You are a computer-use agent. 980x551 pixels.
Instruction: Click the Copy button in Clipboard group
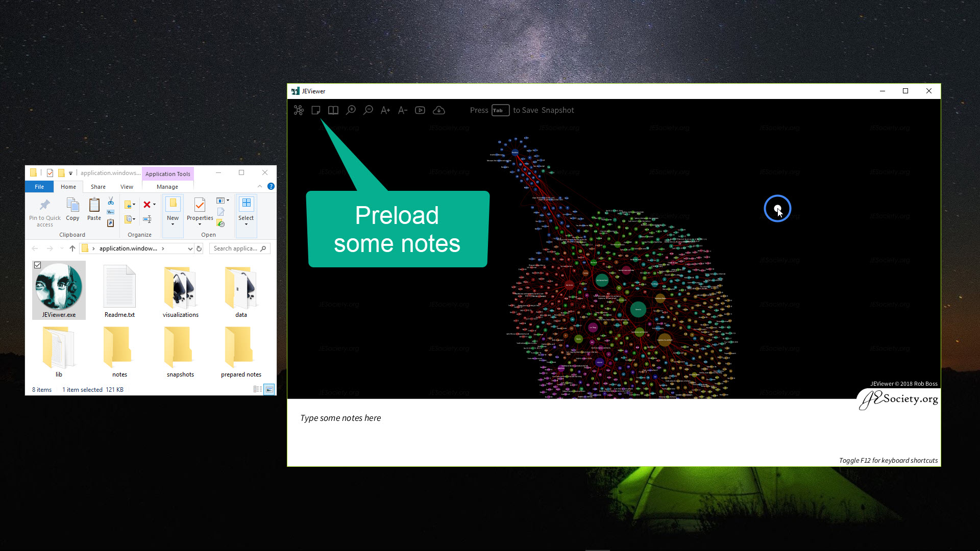72,209
